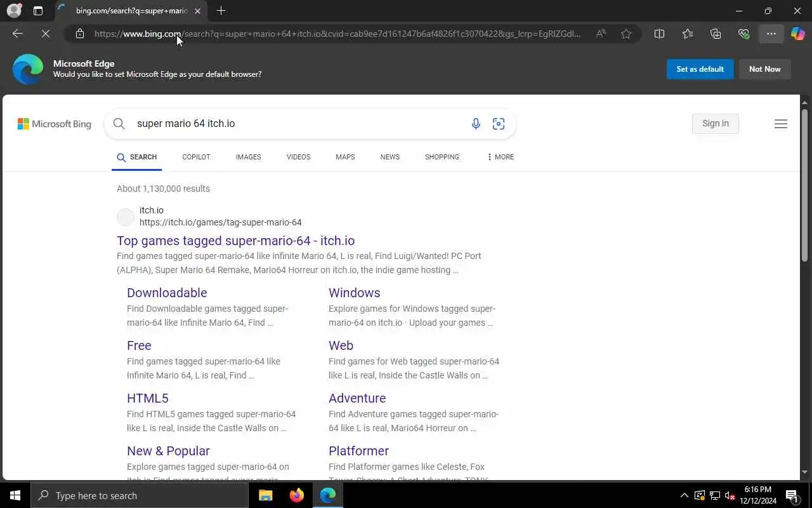Viewport: 812px width, 508px height.
Task: Click Set as default button
Action: click(x=700, y=69)
